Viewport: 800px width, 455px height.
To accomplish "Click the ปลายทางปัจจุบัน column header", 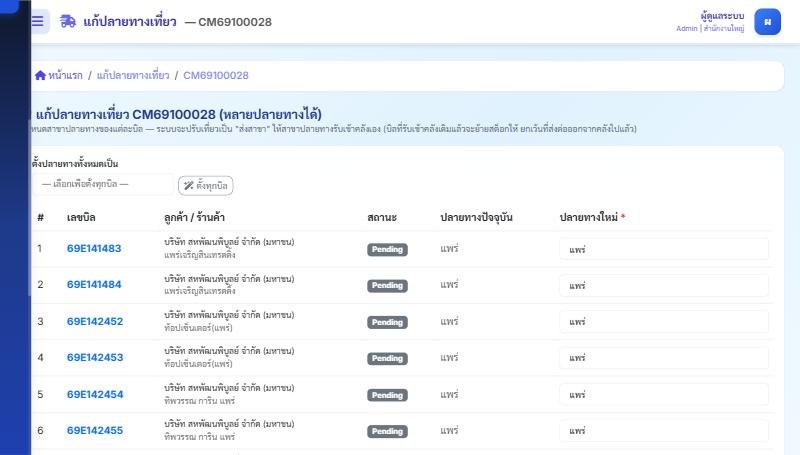I will [477, 217].
